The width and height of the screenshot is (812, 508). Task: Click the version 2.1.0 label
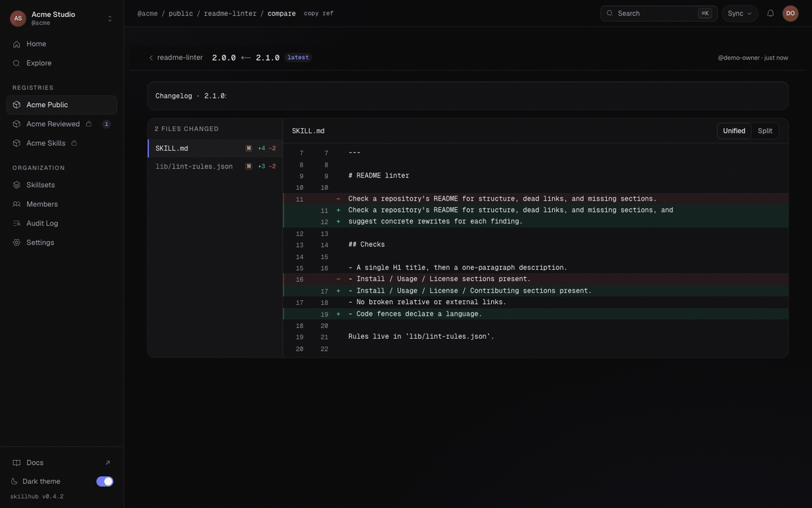point(268,58)
